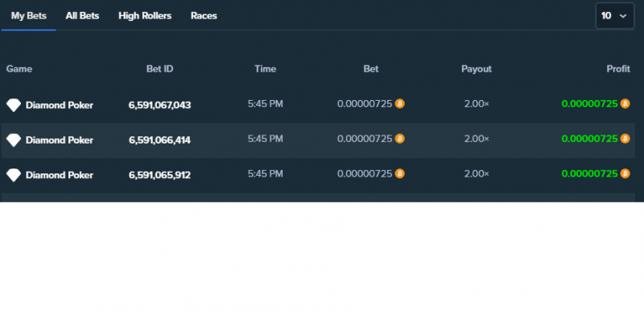
Task: Click Diamond Poker name in row 6,591,067,043
Action: [x=60, y=106]
